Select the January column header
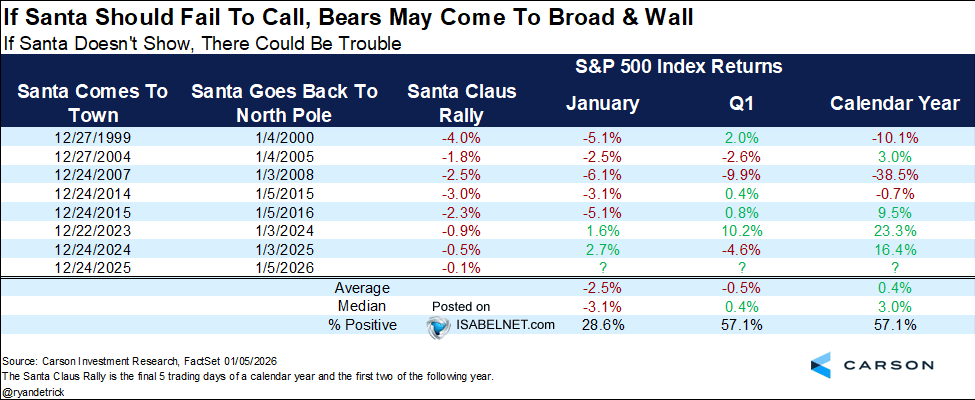This screenshot has width=975, height=400. [602, 103]
